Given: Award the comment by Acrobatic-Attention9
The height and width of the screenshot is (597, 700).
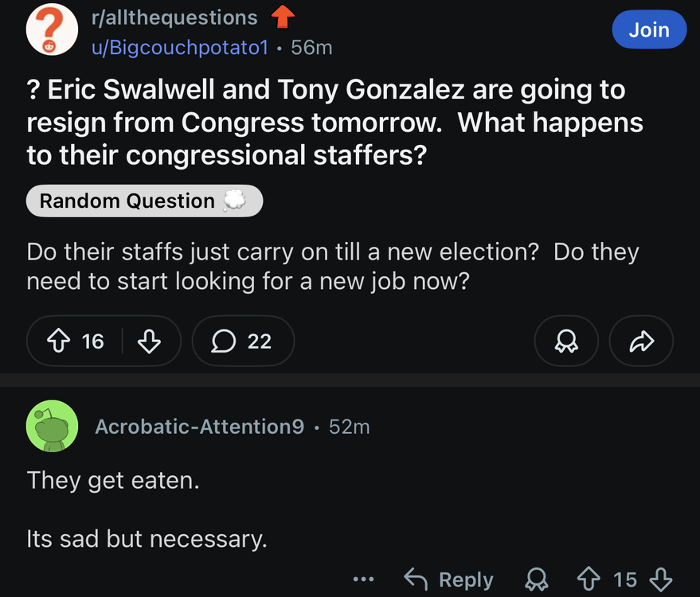Looking at the screenshot, I should pos(536,579).
